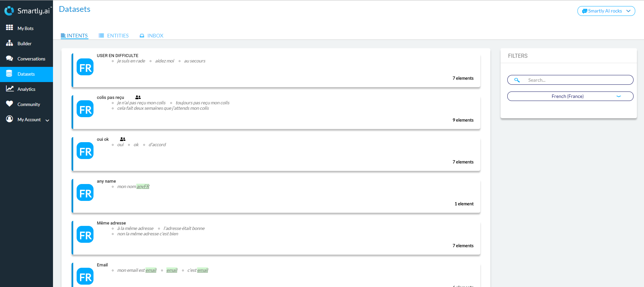Image resolution: width=644 pixels, height=287 pixels.
Task: Expand the My Account menu chevron
Action: pos(47,120)
